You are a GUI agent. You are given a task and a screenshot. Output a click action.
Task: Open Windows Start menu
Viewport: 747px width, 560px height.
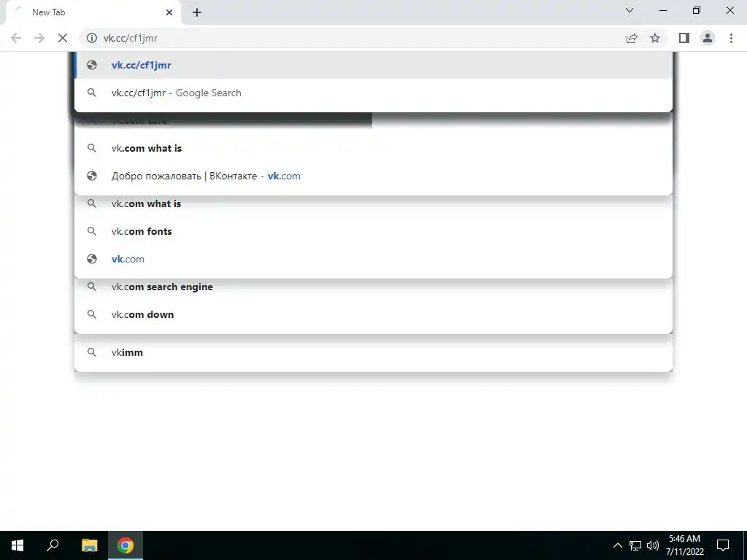click(18, 545)
